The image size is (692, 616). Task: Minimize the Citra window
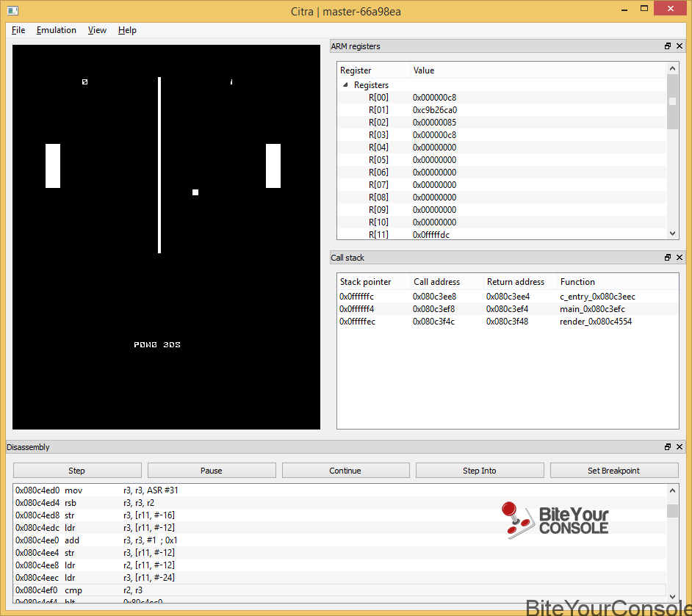(x=624, y=10)
